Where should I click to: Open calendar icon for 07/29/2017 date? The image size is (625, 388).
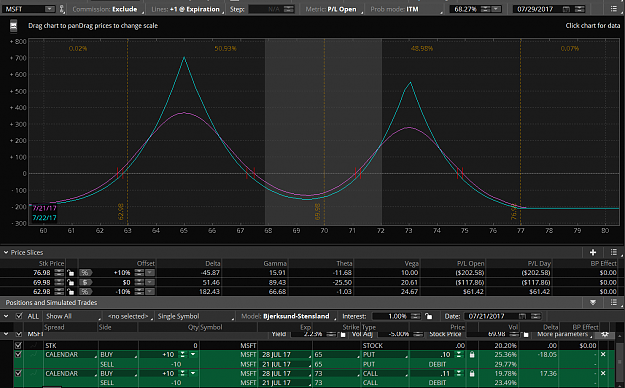[566, 9]
